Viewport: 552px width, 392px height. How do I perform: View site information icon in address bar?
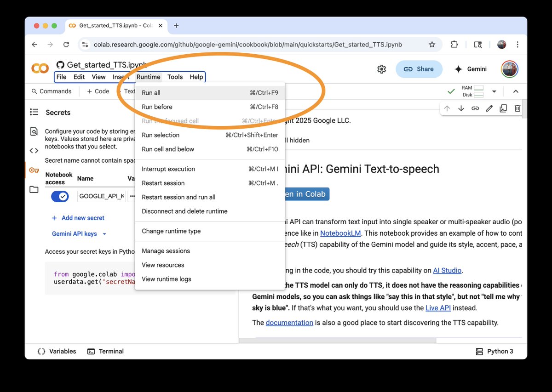point(85,45)
